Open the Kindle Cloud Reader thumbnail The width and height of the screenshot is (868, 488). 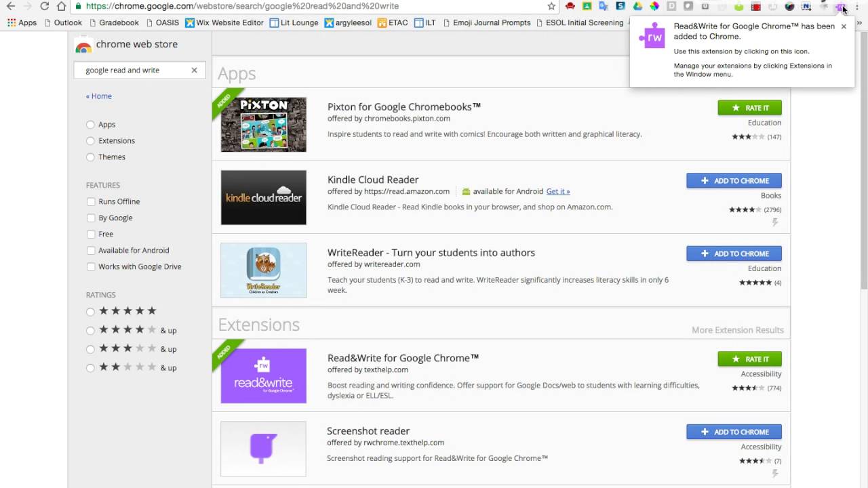(x=263, y=197)
